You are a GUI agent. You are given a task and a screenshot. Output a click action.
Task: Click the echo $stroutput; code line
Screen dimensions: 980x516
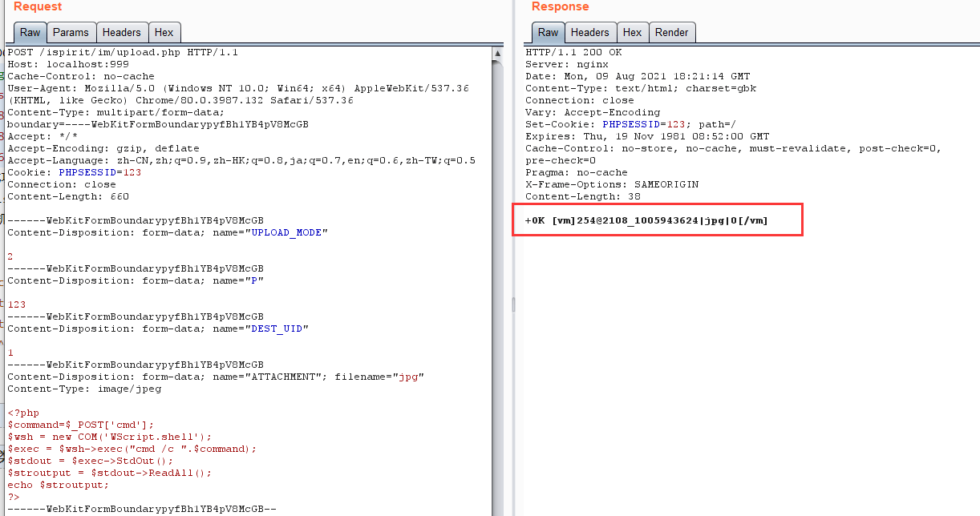(x=59, y=485)
